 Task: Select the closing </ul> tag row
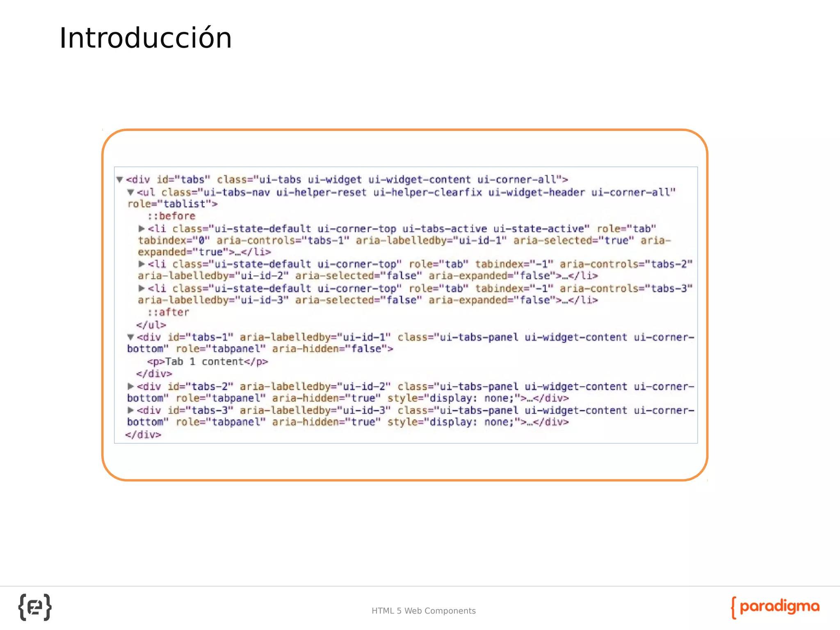(x=151, y=325)
